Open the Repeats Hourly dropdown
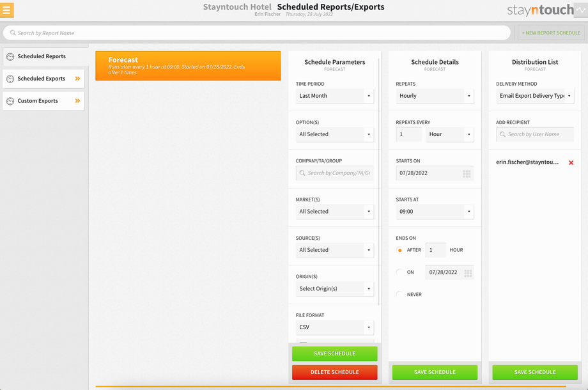 [x=435, y=96]
